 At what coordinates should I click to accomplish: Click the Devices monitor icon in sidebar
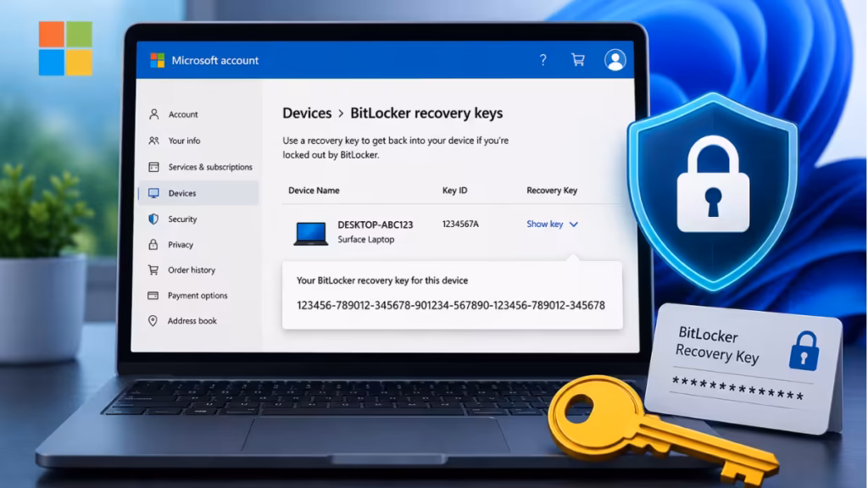coord(153,193)
